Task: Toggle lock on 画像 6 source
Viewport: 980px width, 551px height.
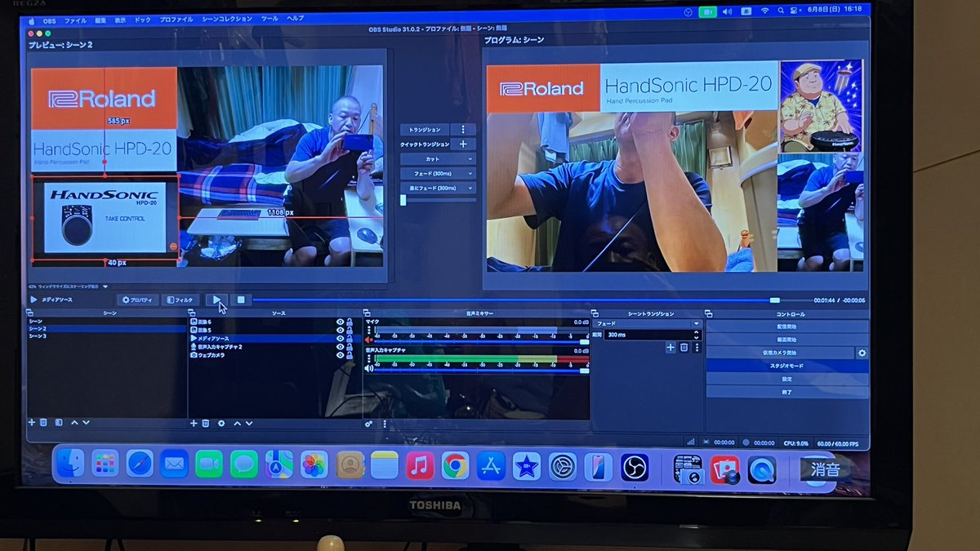Action: 350,322
